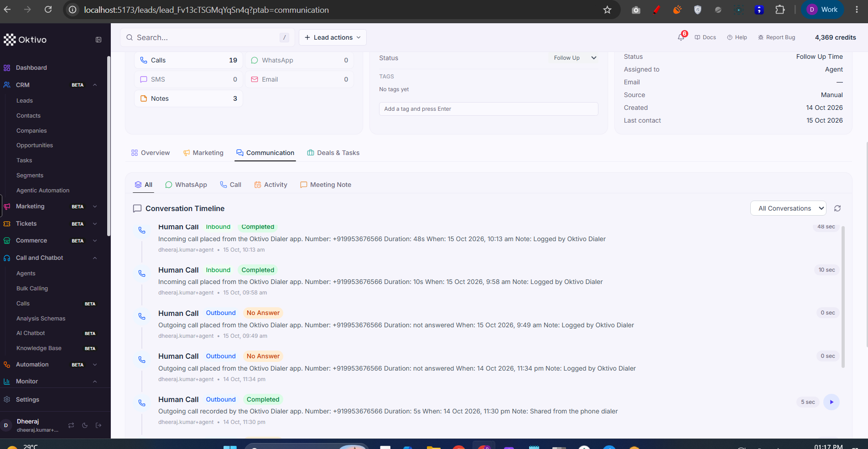This screenshot has height=449, width=868.
Task: Click the logout icon beside Dheeraj
Action: (99, 425)
